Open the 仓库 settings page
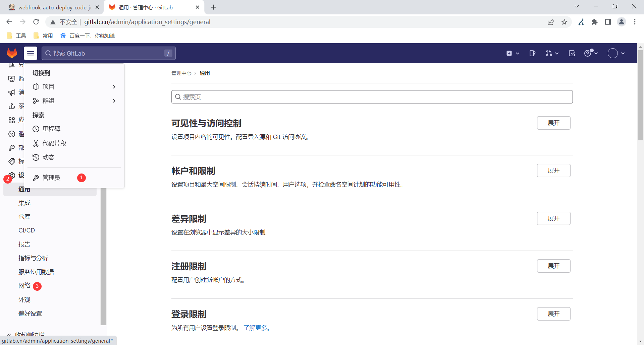The image size is (644, 345). pos(24,217)
